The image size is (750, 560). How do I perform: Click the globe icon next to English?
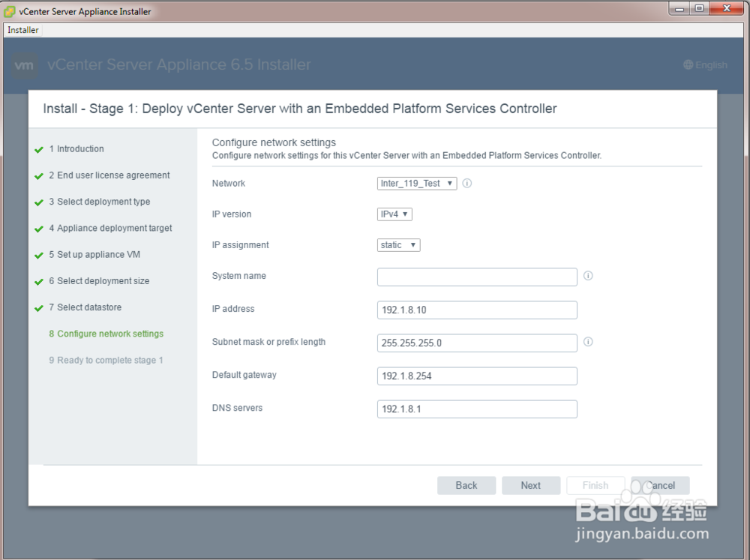click(688, 64)
